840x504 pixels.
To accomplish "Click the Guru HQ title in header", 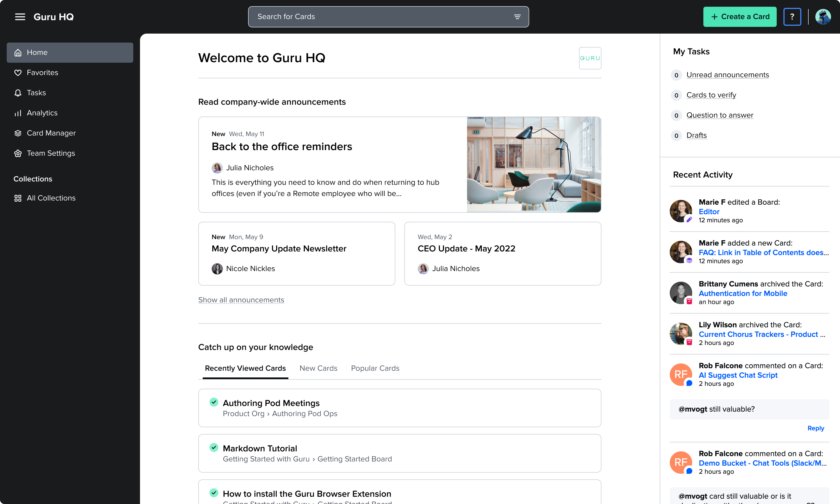I will point(54,17).
